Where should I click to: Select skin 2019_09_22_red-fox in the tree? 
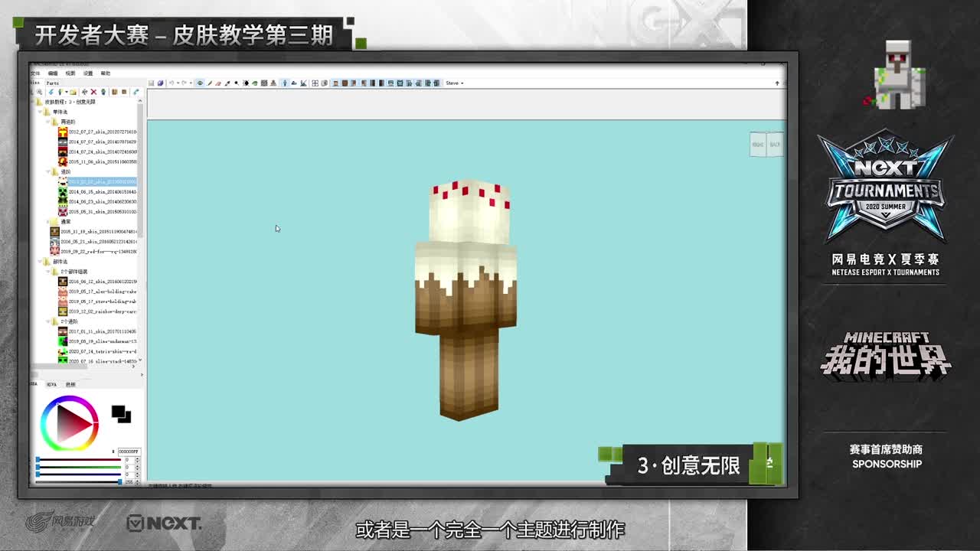click(93, 251)
